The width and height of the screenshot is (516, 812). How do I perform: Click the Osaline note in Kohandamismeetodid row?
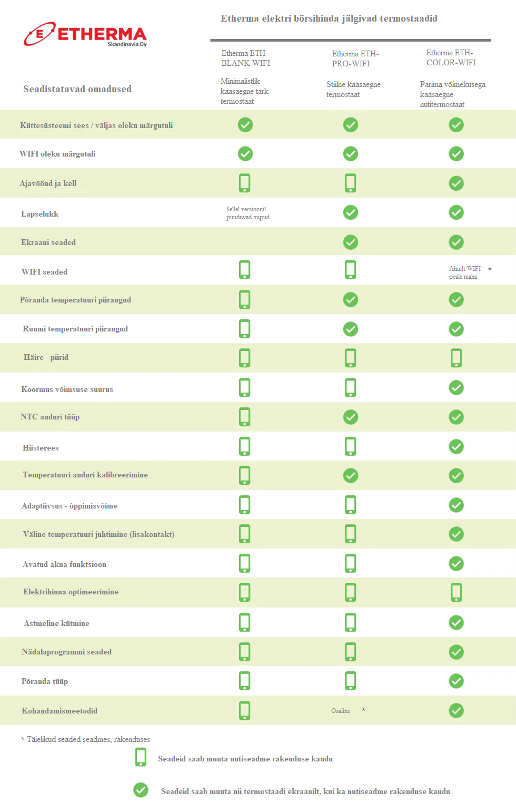(x=341, y=711)
